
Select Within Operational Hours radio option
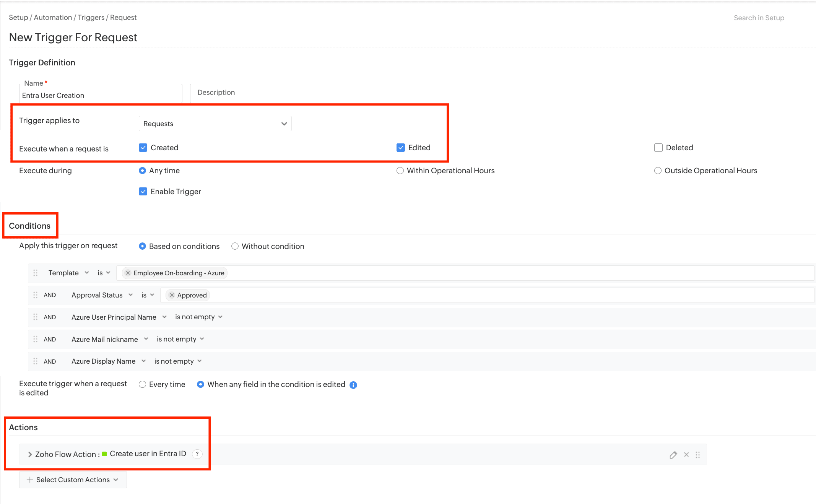click(400, 171)
